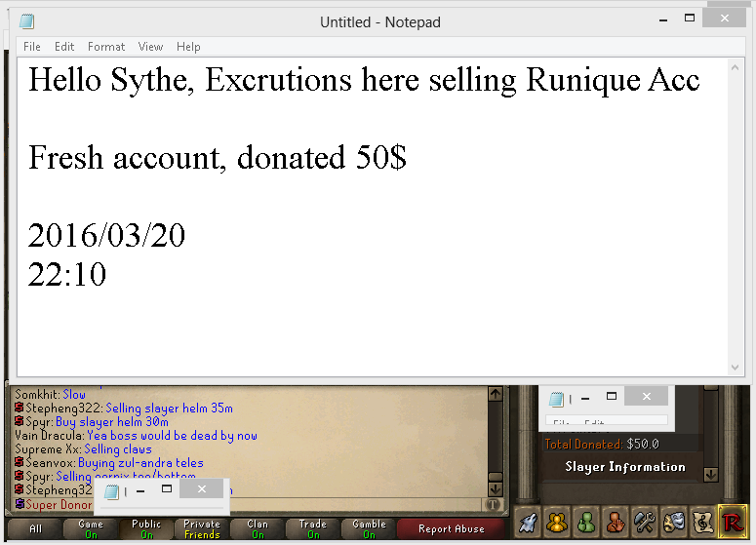This screenshot has width=756, height=545.
Task: Click the Total Donated $50.0 entry
Action: (x=602, y=444)
